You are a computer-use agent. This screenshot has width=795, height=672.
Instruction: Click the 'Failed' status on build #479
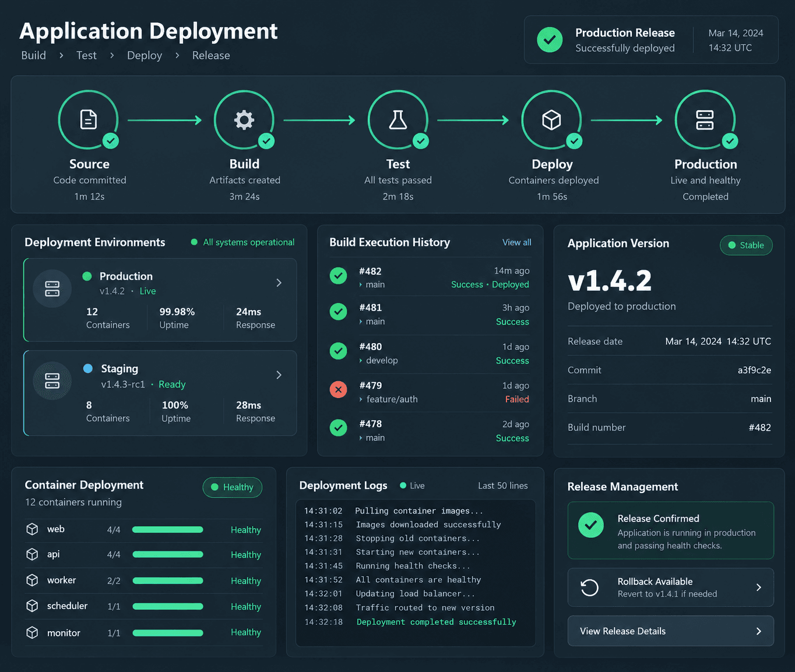tap(517, 399)
